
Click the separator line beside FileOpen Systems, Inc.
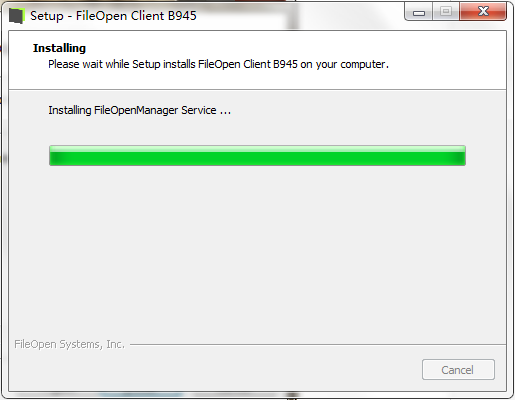[x=318, y=345]
